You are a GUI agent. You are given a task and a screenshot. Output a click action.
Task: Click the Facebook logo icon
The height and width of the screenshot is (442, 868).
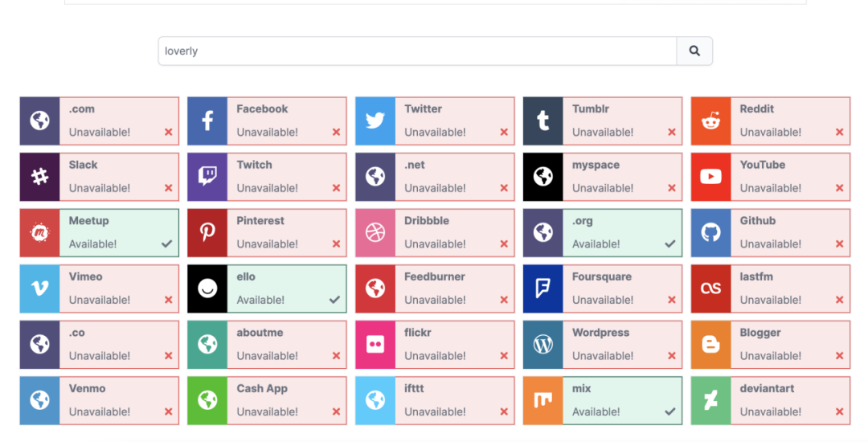207,121
